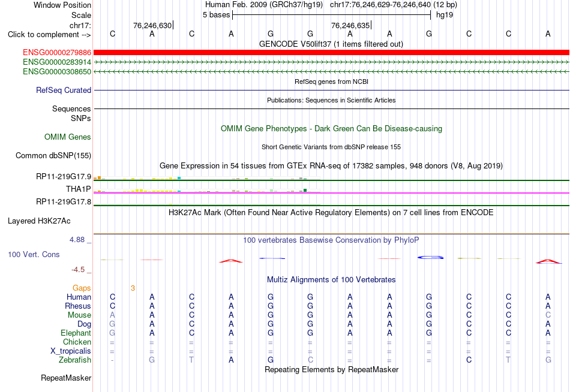Click the Elephant species label
570x392 pixels.
[76, 333]
